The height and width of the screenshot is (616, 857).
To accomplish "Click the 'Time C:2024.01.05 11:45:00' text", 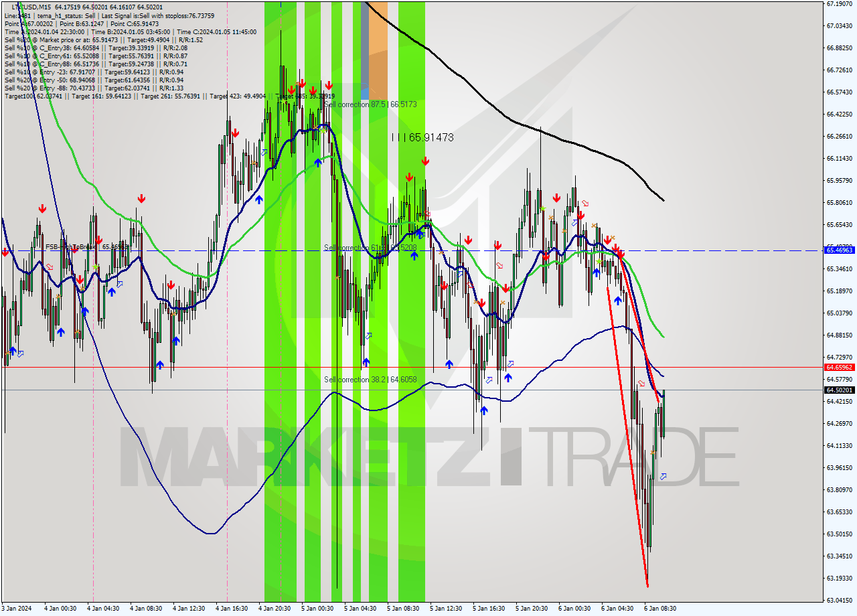I will (x=216, y=31).
